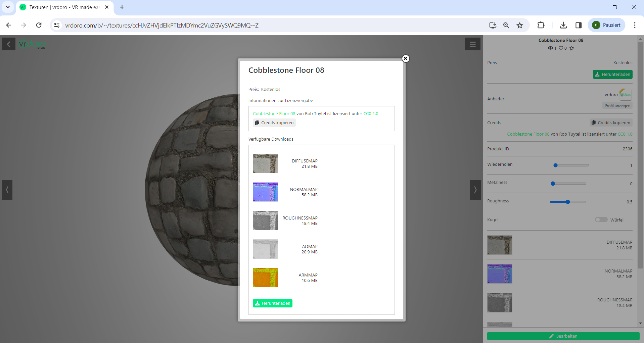The image size is (644, 343).
Task: Click the star favorite icon in sidebar
Action: [572, 48]
